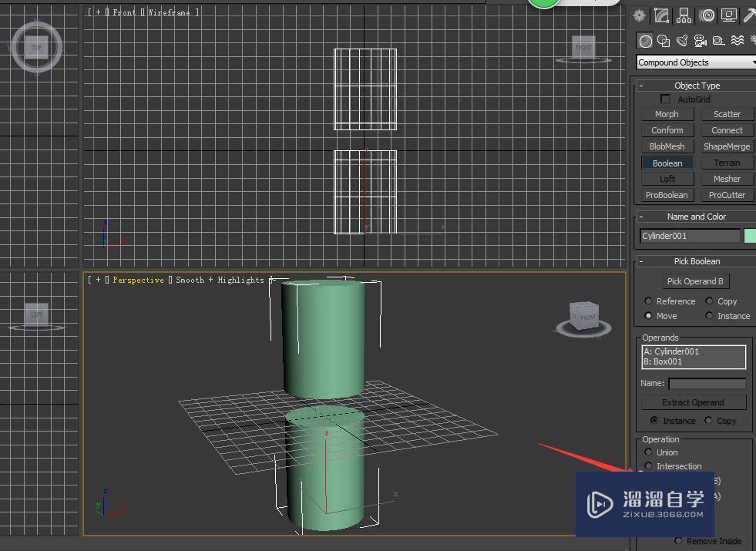Select the Helpers creation icon
756x551 pixels.
[x=718, y=40]
